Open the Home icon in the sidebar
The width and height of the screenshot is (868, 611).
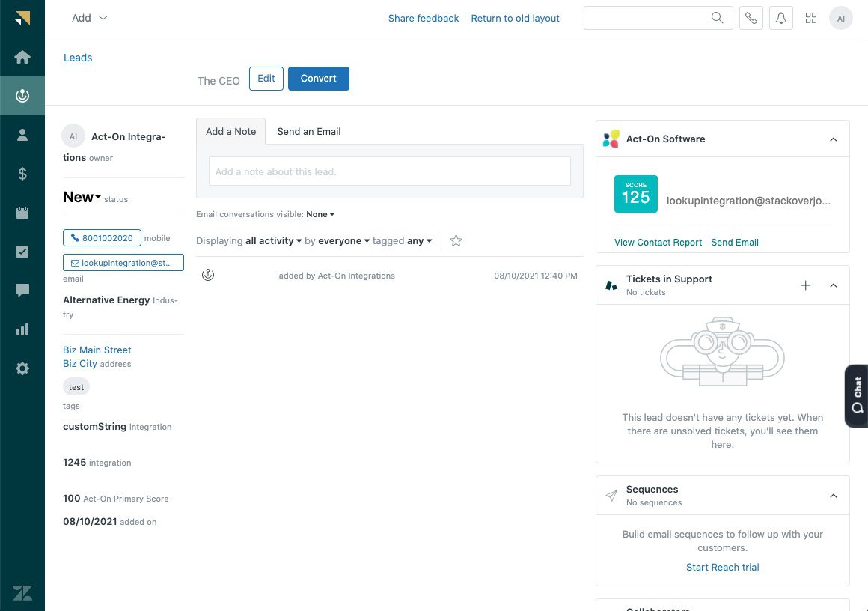22,56
